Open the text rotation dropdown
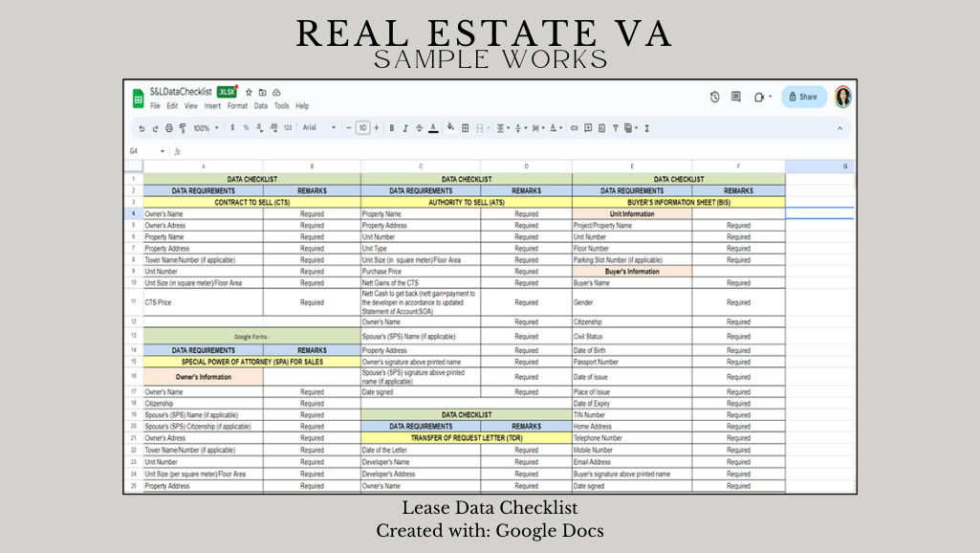This screenshot has width=980, height=553. pos(555,128)
